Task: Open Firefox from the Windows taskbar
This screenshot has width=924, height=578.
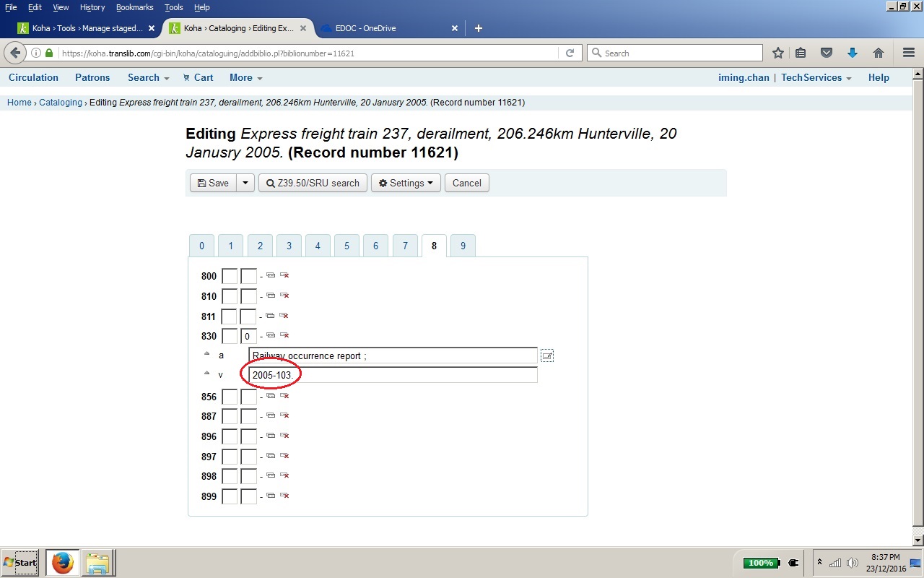Action: click(63, 562)
